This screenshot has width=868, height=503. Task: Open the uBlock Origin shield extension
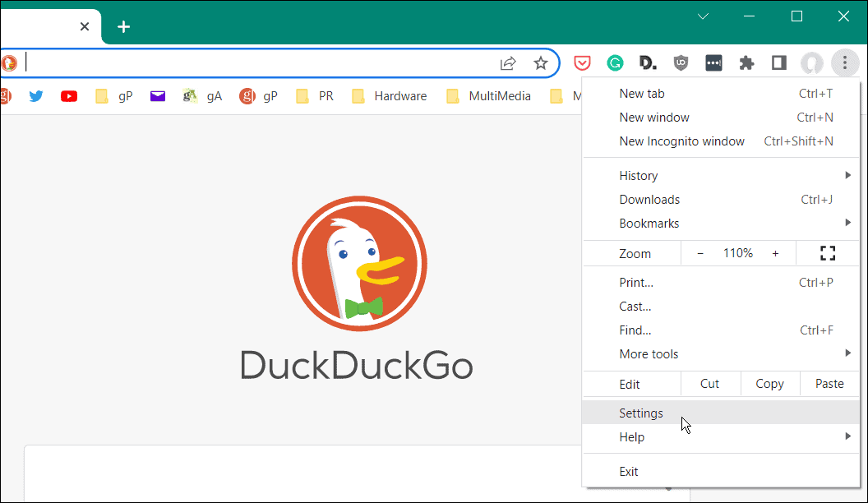(x=681, y=63)
